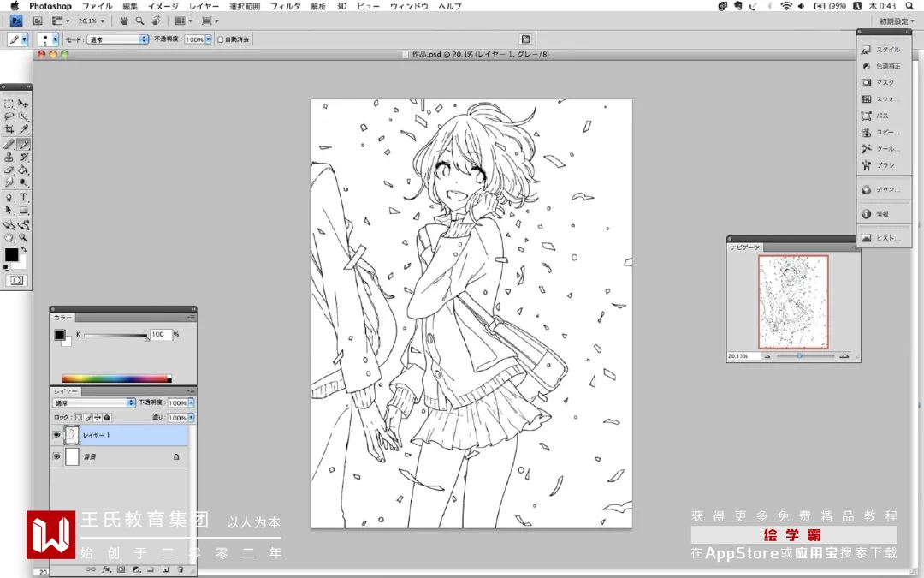Open the layer 塗り fill dropdown arrow

tap(191, 418)
